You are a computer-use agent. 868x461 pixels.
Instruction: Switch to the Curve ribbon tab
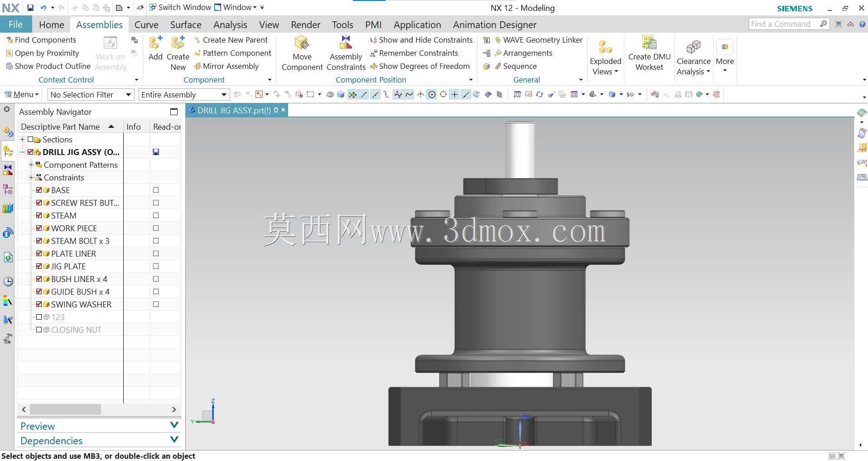pos(146,24)
